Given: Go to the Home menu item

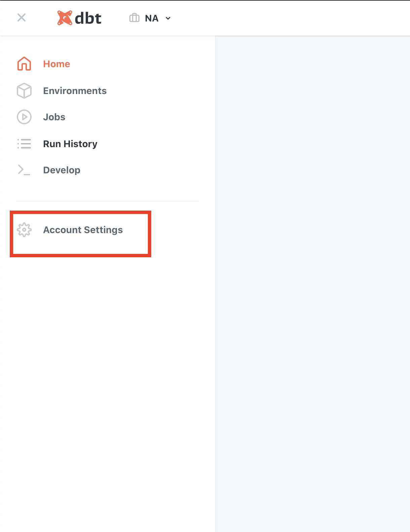Looking at the screenshot, I should (56, 64).
